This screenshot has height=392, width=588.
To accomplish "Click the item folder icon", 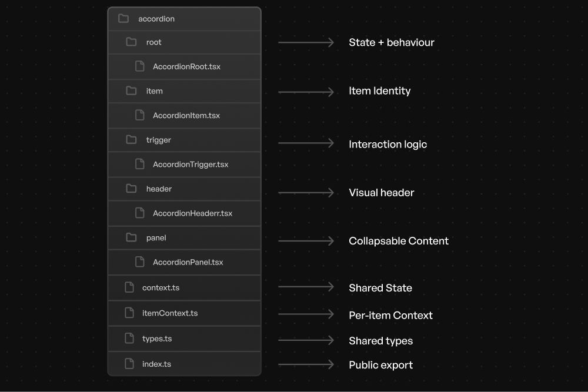I will (131, 91).
